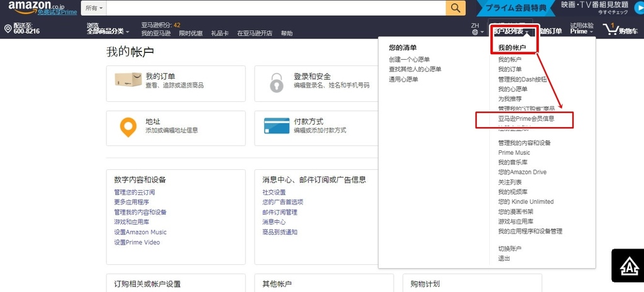Viewport: 644px width, 292px height.
Task: Select 查找其他人的心愿单 in the dropdown menu
Action: tap(415, 69)
